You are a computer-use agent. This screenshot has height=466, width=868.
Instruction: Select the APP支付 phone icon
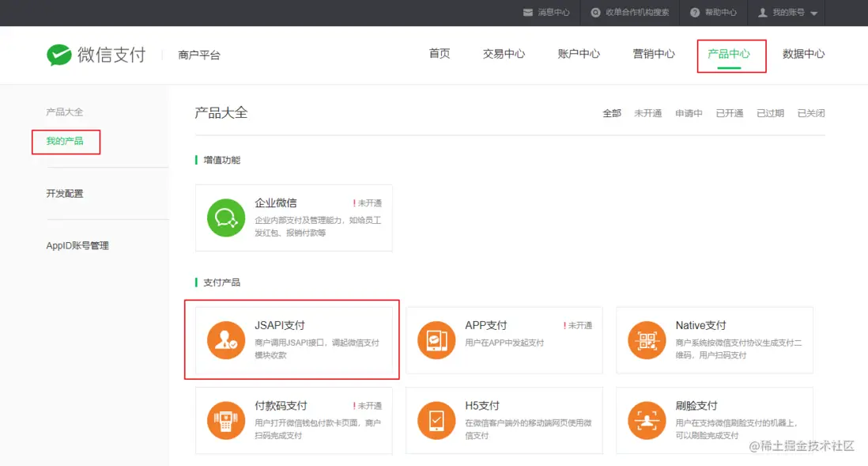436,340
